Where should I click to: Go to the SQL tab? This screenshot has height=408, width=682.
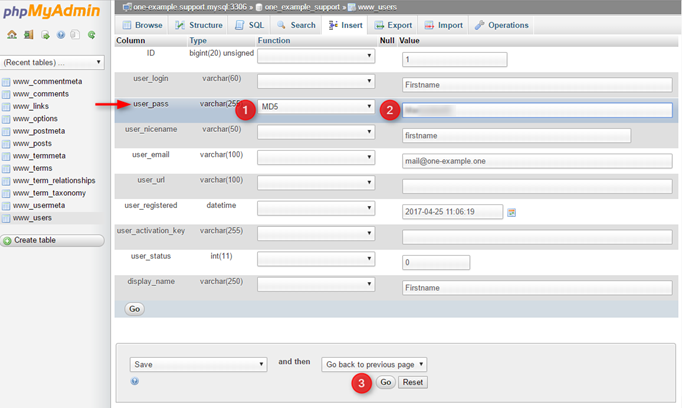pos(249,25)
